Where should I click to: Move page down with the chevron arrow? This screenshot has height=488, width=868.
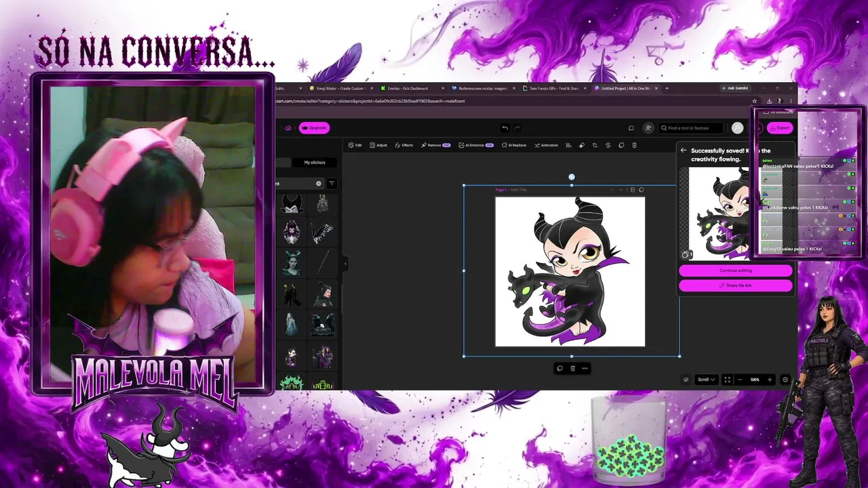pos(620,190)
